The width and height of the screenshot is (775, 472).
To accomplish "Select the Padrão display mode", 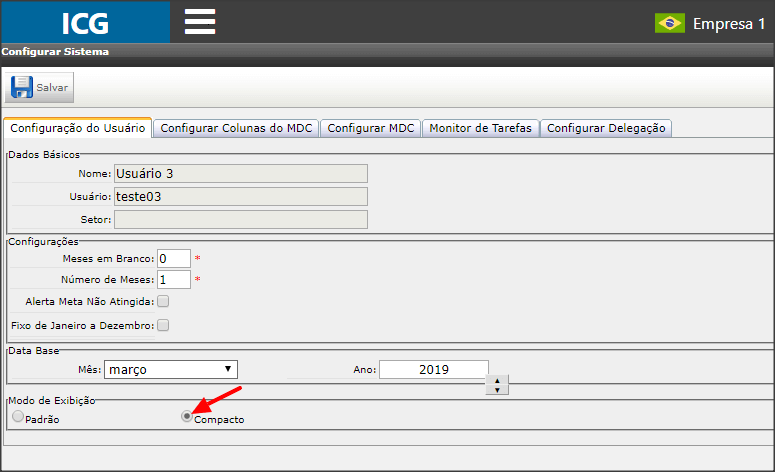I will pyautogui.click(x=18, y=416).
